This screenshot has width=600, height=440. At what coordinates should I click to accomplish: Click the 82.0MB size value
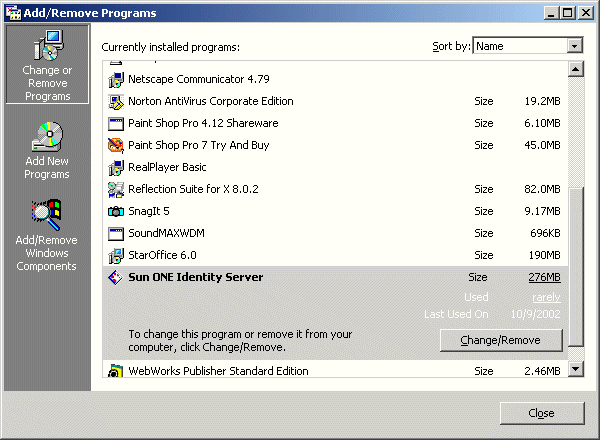coord(542,189)
